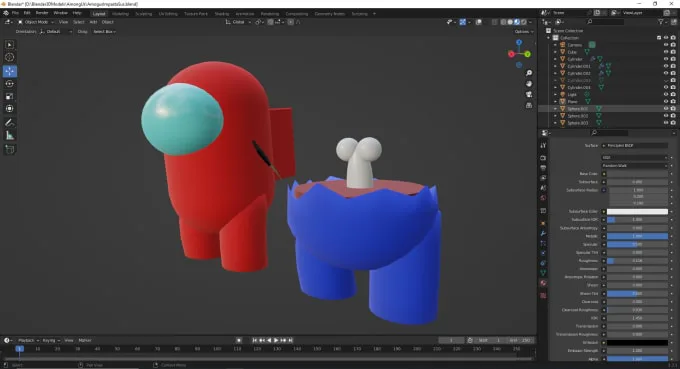This screenshot has height=369, width=680.
Task: Open the Render menu
Action: click(x=42, y=13)
